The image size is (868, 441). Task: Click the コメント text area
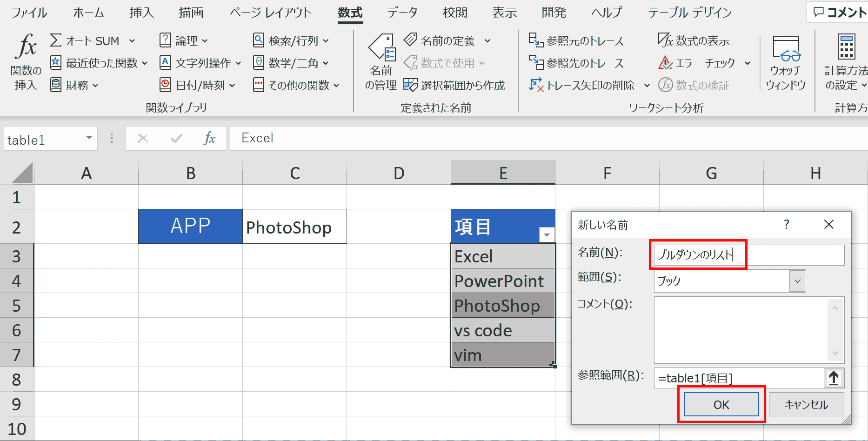click(x=749, y=330)
